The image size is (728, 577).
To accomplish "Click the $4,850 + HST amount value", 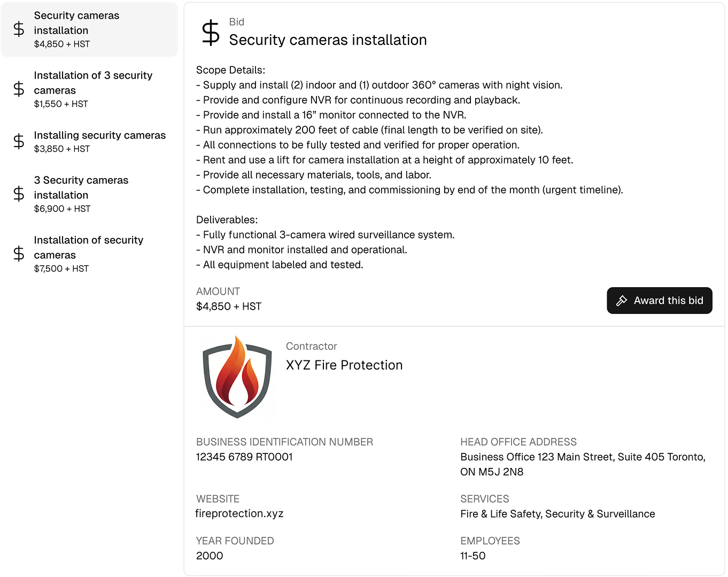I will click(x=229, y=306).
